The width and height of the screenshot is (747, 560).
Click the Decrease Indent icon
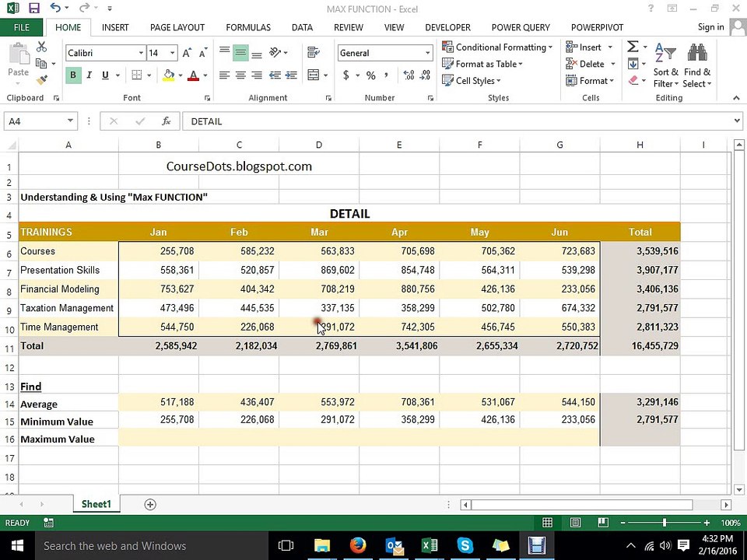point(275,75)
